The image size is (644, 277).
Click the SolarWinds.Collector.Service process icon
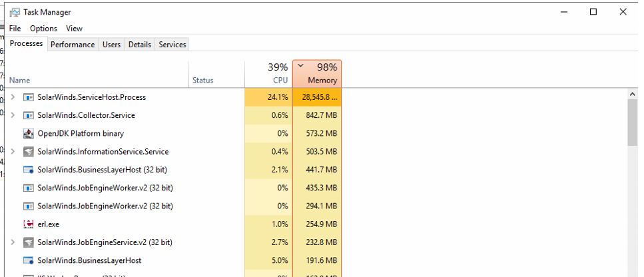pyautogui.click(x=29, y=115)
